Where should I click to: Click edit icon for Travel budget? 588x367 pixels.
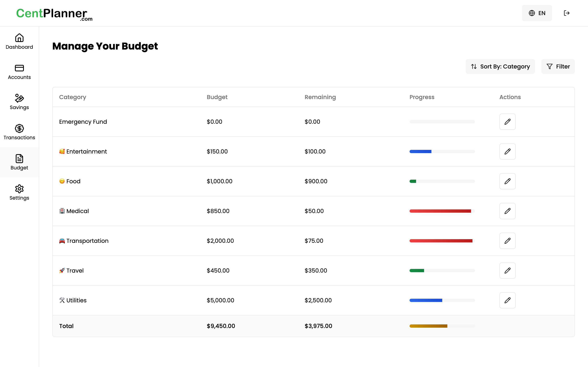(x=508, y=271)
